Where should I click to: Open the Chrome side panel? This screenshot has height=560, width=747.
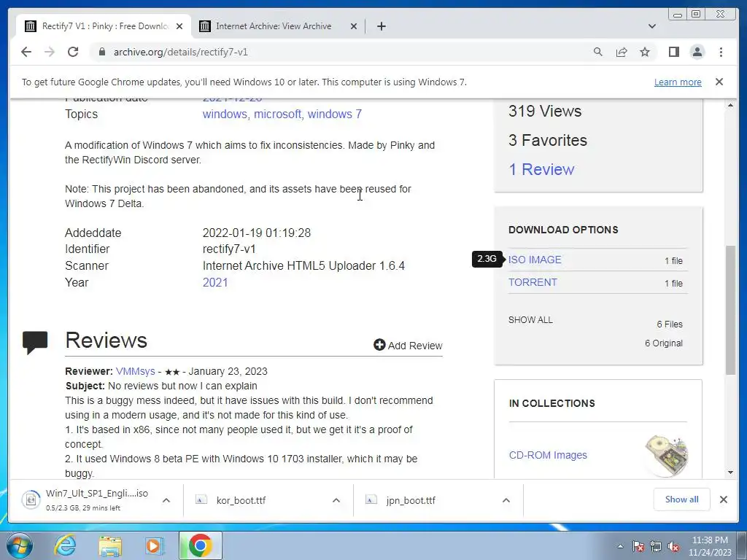673,52
